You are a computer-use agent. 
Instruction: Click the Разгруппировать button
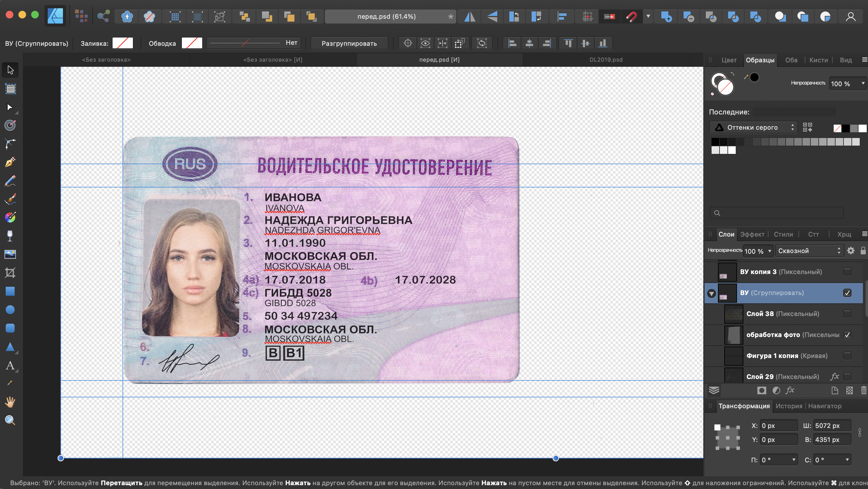coord(349,44)
